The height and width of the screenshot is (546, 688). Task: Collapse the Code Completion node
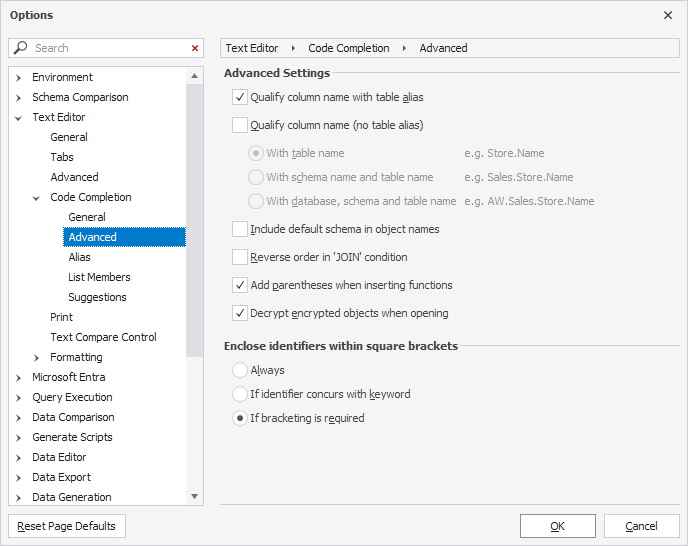tap(37, 197)
